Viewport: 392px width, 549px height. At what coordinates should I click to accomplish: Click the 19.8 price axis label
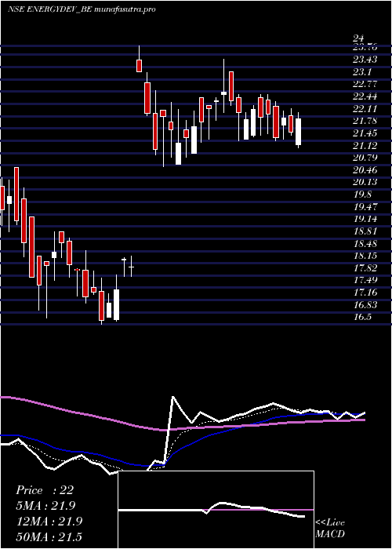click(362, 195)
